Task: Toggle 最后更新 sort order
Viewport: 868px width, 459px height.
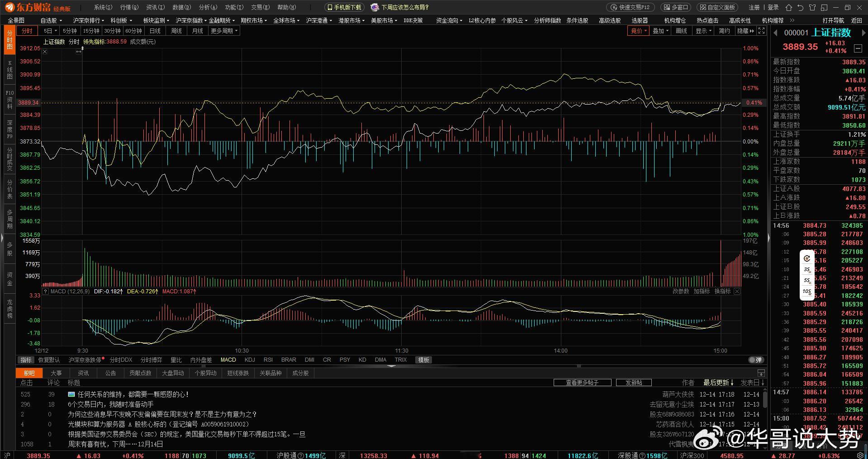Action: [x=718, y=383]
